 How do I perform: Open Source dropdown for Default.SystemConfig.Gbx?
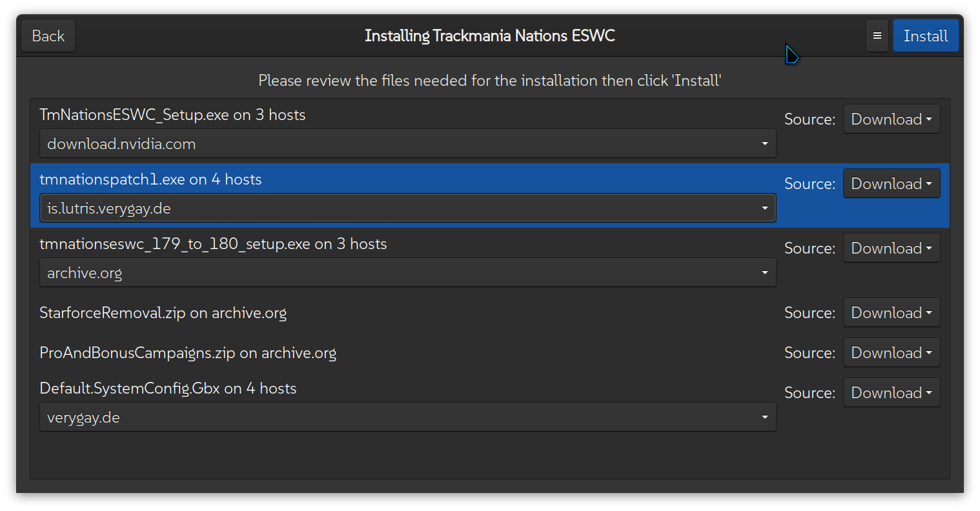click(892, 392)
